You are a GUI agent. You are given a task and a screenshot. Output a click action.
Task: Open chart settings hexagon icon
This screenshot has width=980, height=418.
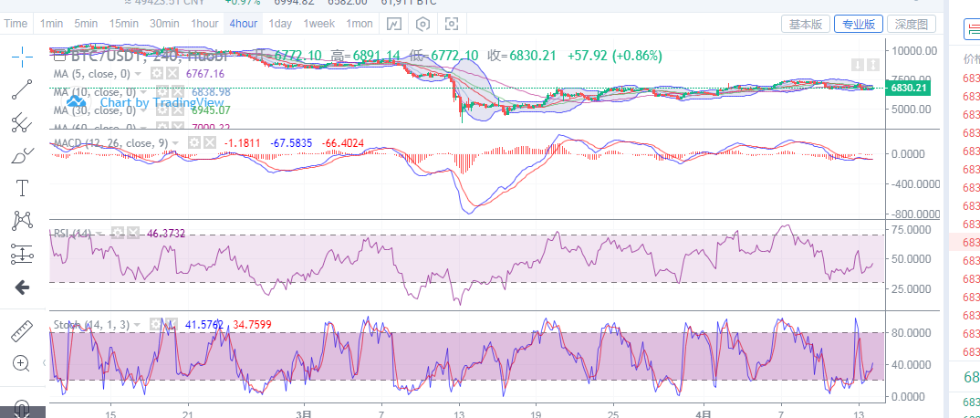pyautogui.click(x=423, y=24)
